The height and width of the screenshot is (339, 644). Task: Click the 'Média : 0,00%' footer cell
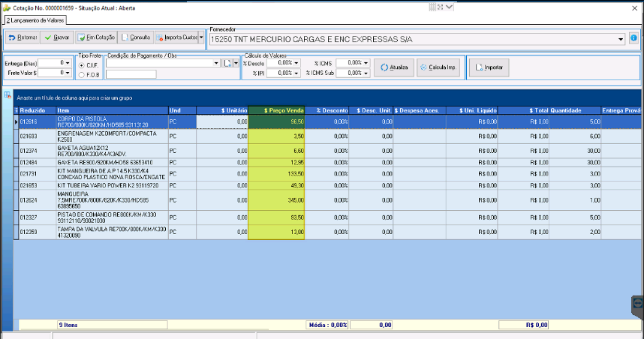pyautogui.click(x=328, y=325)
